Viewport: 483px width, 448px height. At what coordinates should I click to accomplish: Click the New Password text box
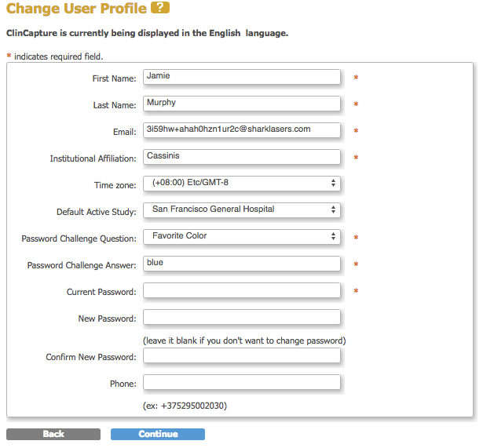242,318
